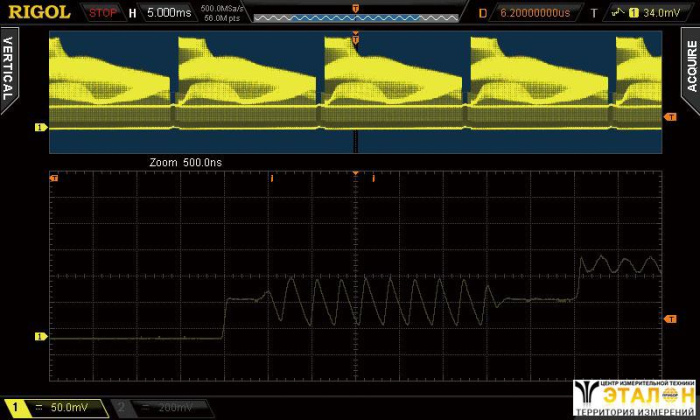The height and width of the screenshot is (420, 700).
Task: Select the D delay icon
Action: 483,13
